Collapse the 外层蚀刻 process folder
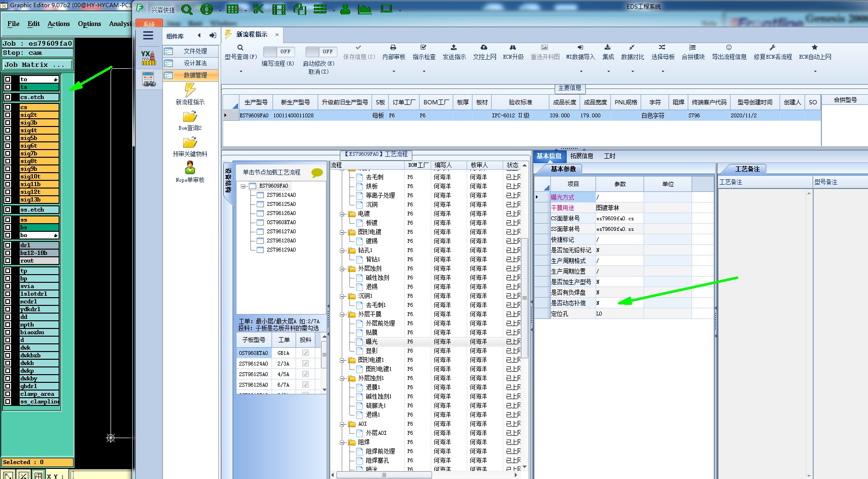This screenshot has height=479, width=868. coord(343,269)
